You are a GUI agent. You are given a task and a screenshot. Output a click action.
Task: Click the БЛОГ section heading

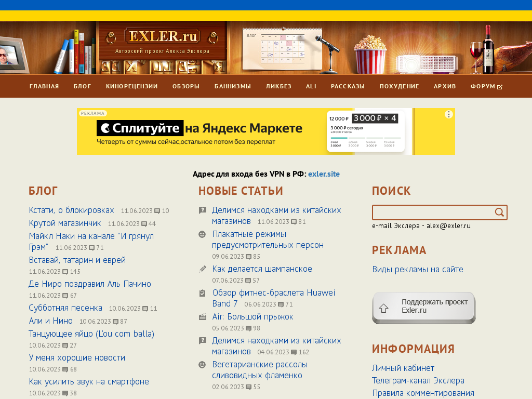(43, 191)
